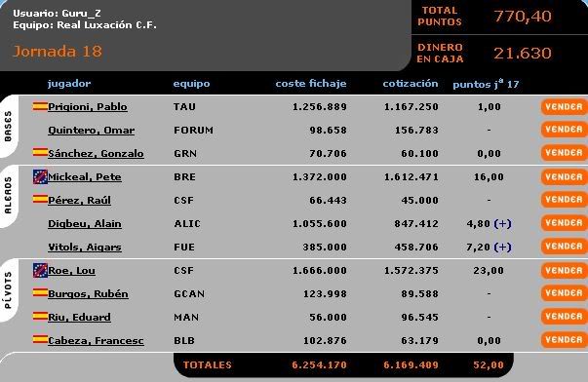Select the ALEROS position tab

tap(8, 196)
